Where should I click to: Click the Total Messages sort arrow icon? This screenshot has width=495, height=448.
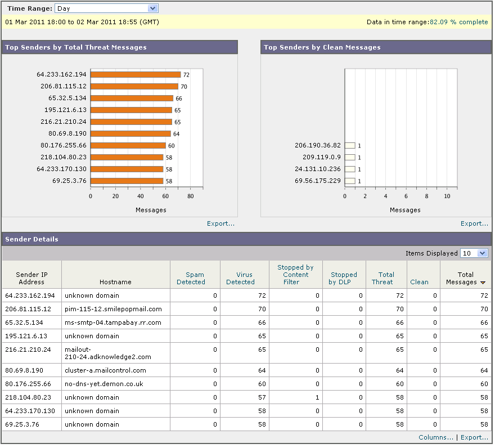point(483,283)
